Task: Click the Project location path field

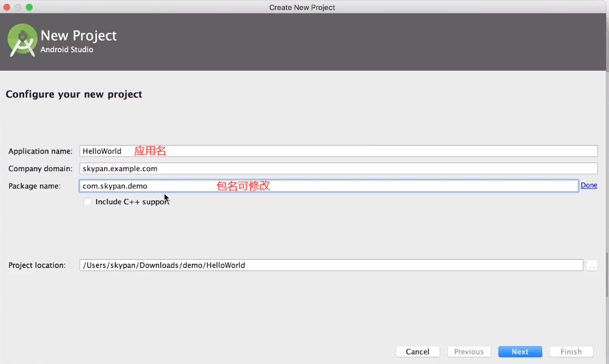Action: pos(331,265)
